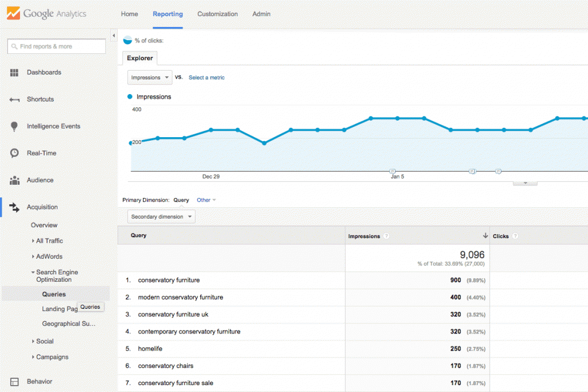Switch to the Customization tab
The image size is (588, 392).
tap(218, 14)
